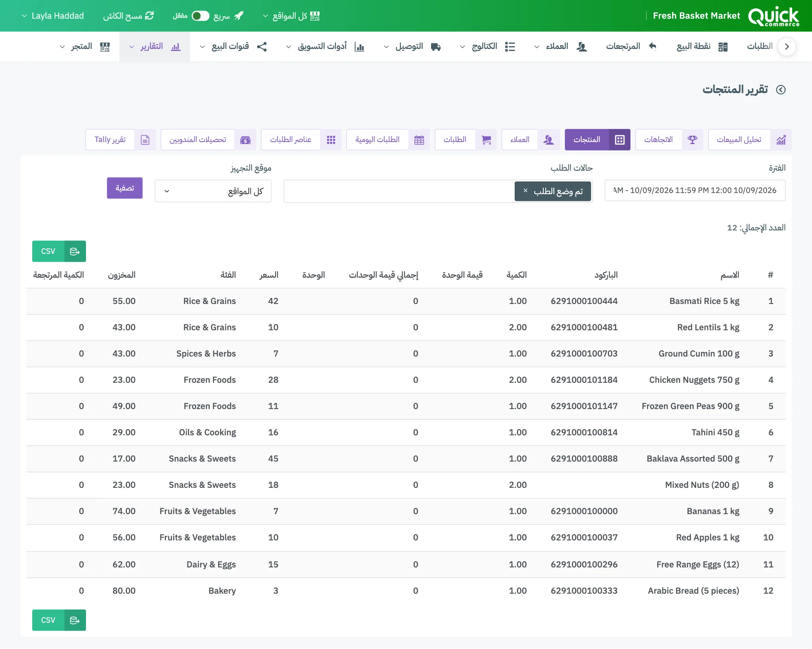Click the nav scroll arrow beside الطلبات
This screenshot has height=649, width=812.
787,47
